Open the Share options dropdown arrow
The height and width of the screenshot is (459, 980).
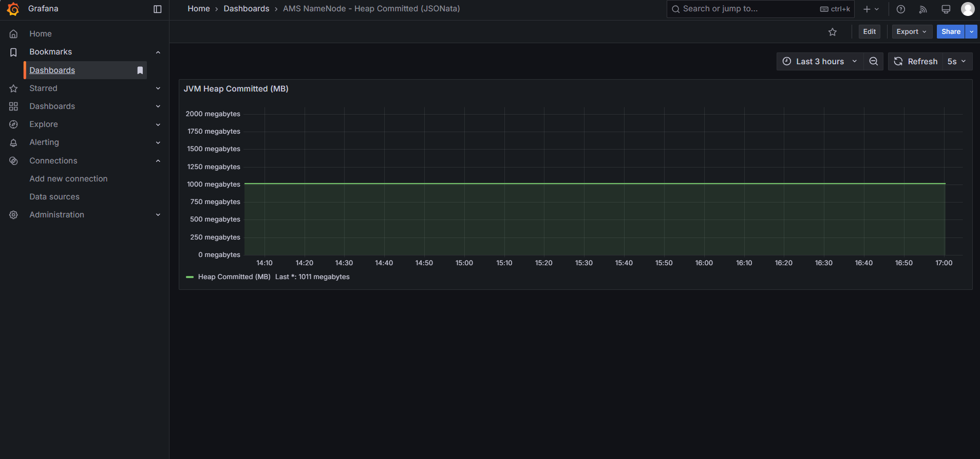[971, 32]
